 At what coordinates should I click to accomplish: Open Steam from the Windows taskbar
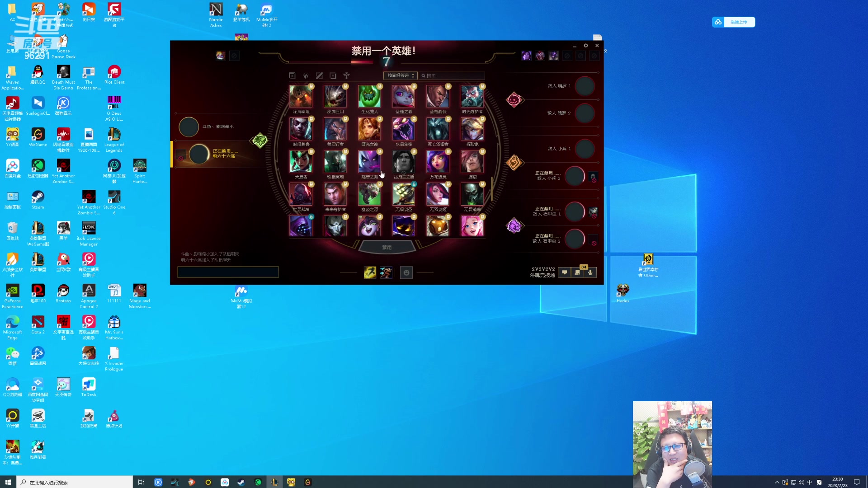[x=241, y=482]
